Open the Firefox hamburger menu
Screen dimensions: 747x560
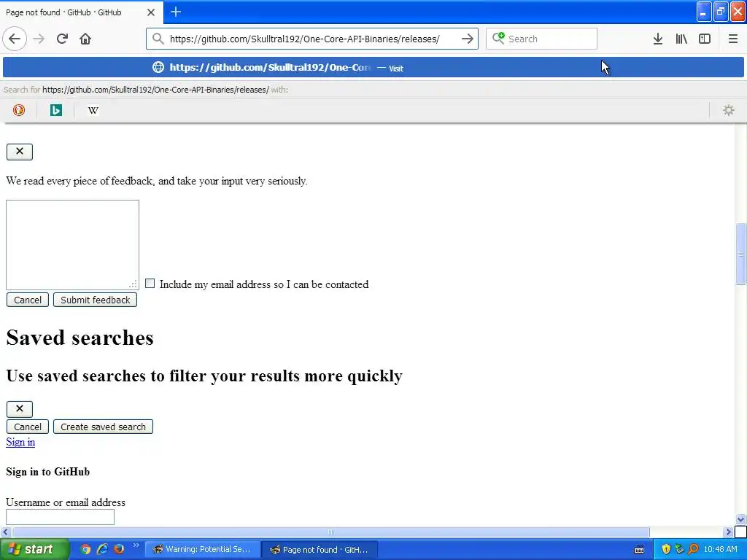coord(733,39)
